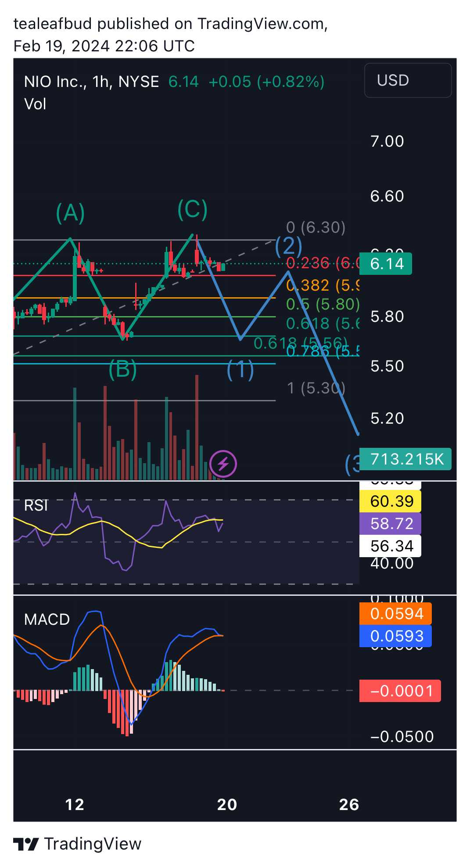Image resolution: width=470 pixels, height=868 pixels.
Task: Click the Fib label 0.618 (5.56)
Action: tap(301, 343)
